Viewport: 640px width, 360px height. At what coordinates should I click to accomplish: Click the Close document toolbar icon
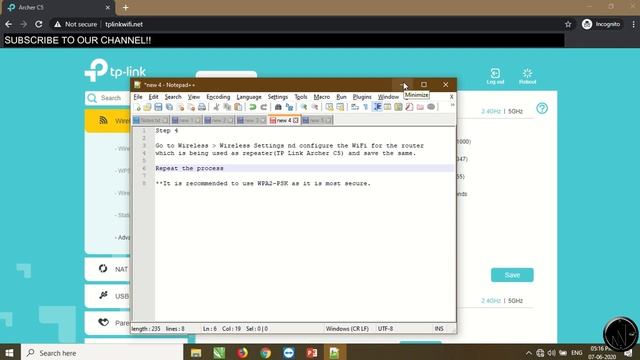pos(180,107)
